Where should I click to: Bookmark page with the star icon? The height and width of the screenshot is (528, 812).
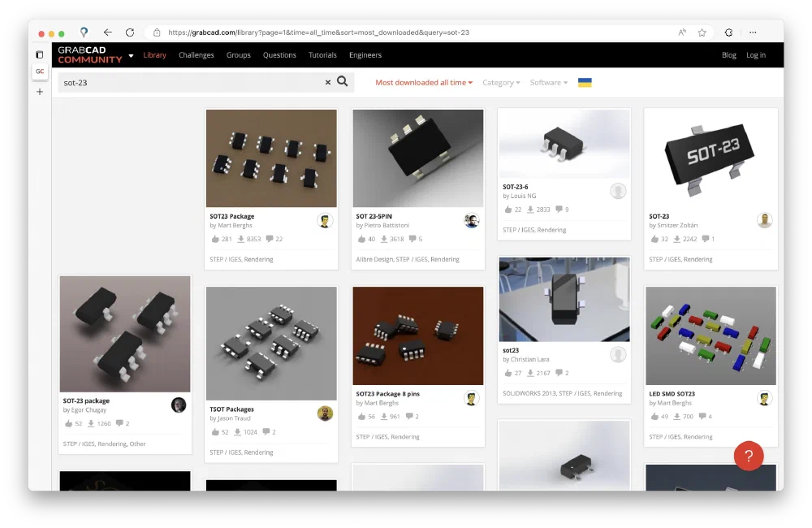click(702, 32)
